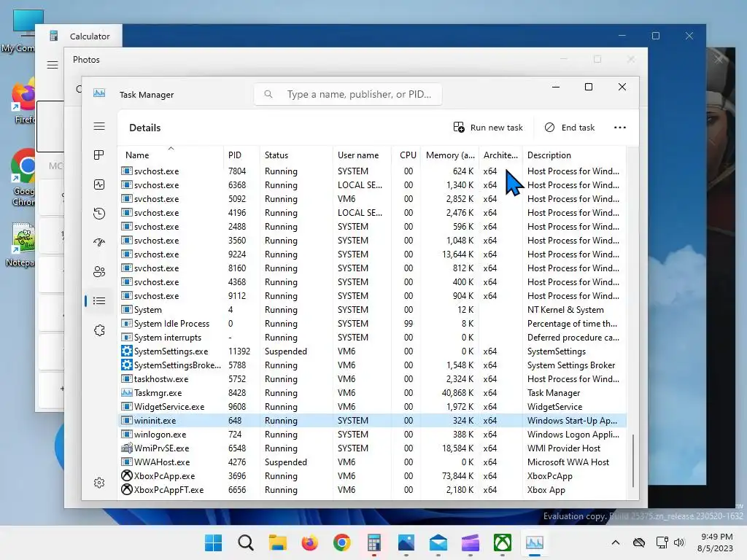Screen dimensions: 747x560
Task: Switch to Photos on the taskbar
Action: (x=406, y=542)
